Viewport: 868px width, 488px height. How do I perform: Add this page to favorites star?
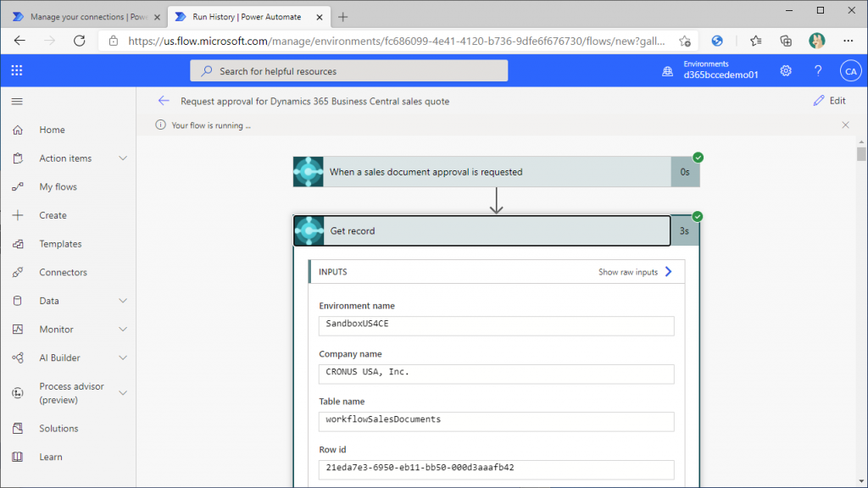685,41
